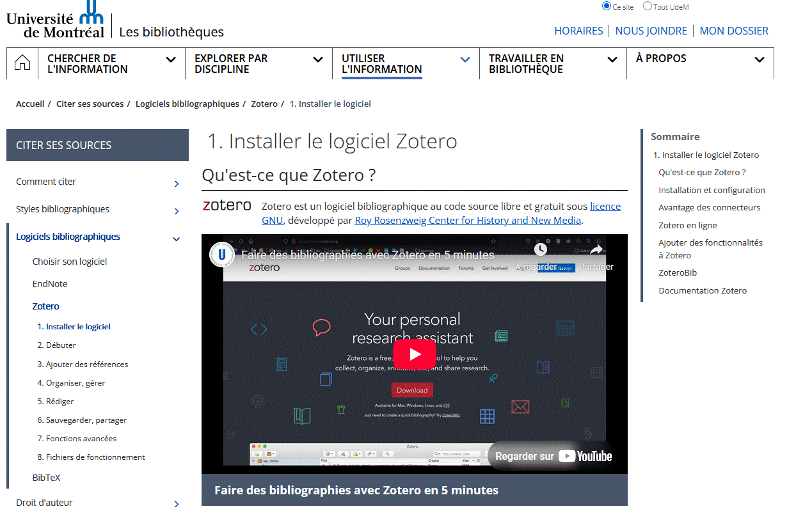Open Styles bibliographiques in the sidebar

pos(63,209)
